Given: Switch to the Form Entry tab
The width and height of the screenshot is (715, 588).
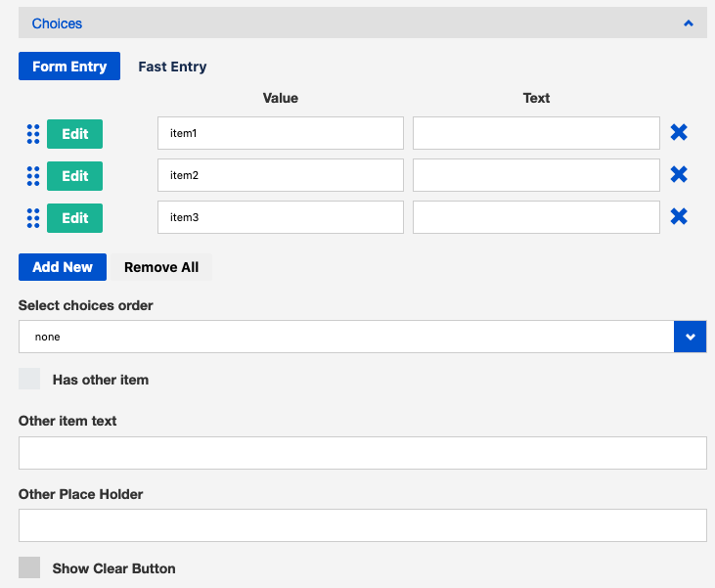Looking at the screenshot, I should point(69,67).
